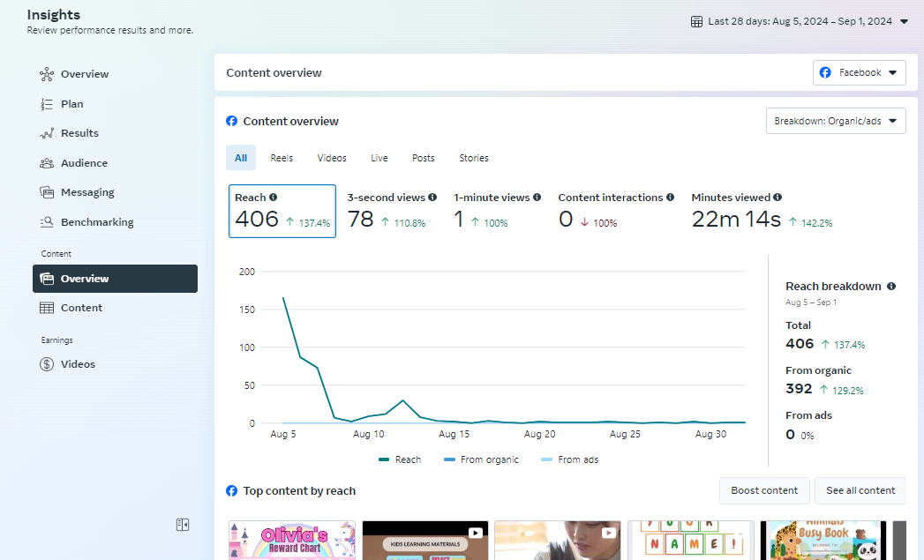Image resolution: width=924 pixels, height=560 pixels.
Task: Click the Benchmarking sidebar label
Action: point(97,222)
